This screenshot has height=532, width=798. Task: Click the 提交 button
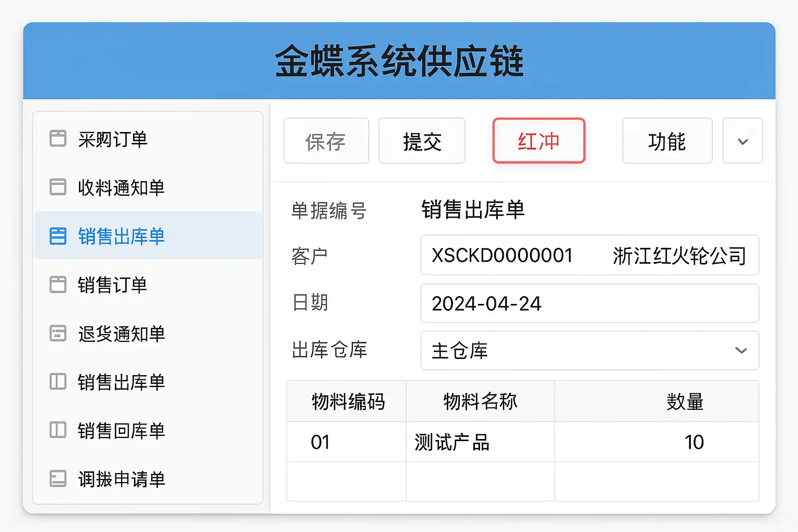(x=422, y=141)
